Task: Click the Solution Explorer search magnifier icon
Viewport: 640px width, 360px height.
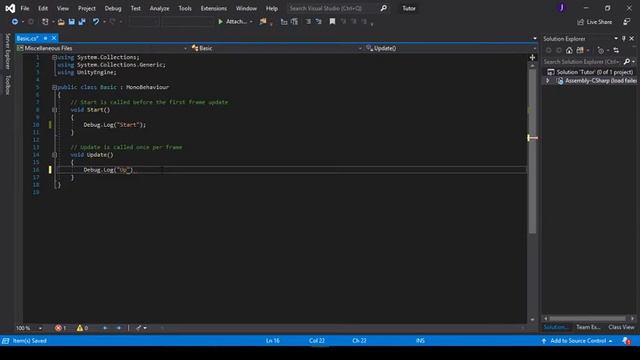Action: 627,62
